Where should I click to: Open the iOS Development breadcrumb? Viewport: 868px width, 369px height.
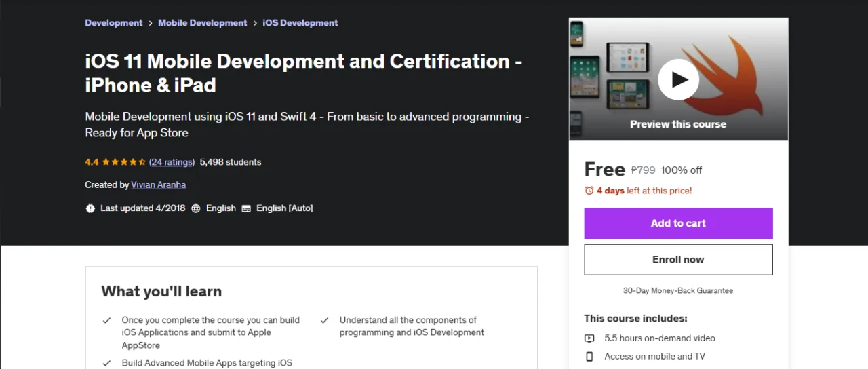click(x=300, y=23)
